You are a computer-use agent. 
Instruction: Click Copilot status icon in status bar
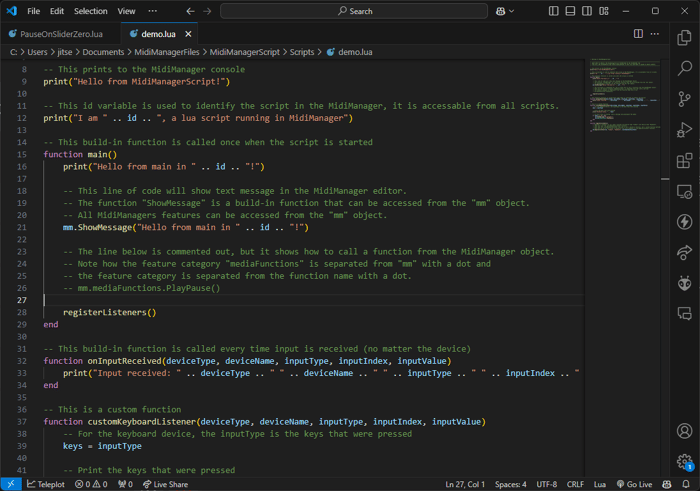[667, 484]
